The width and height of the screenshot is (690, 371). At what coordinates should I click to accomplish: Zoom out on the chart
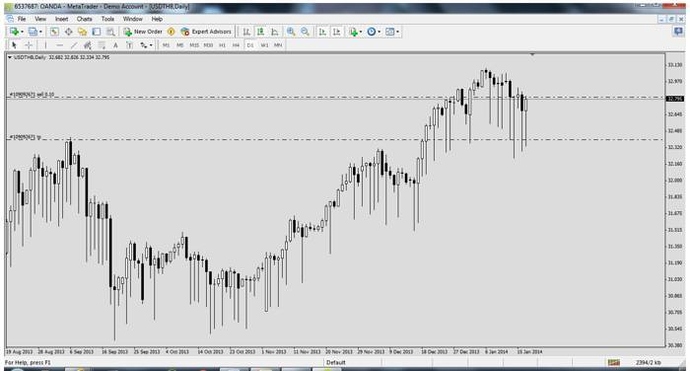(305, 32)
